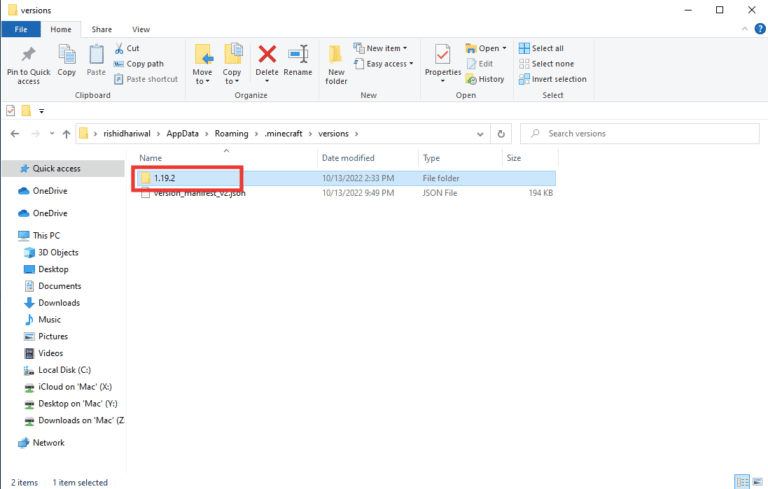Expand the Open button dropdown
768x489 pixels.
pos(504,48)
